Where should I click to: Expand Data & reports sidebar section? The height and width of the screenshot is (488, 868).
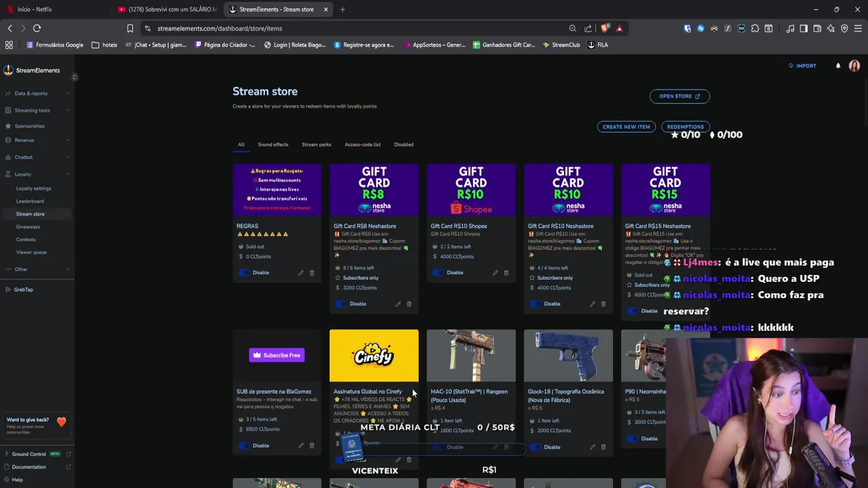(37, 94)
